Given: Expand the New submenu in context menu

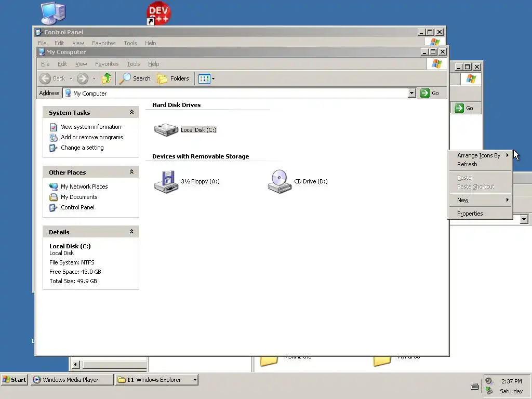Looking at the screenshot, I should (x=480, y=200).
